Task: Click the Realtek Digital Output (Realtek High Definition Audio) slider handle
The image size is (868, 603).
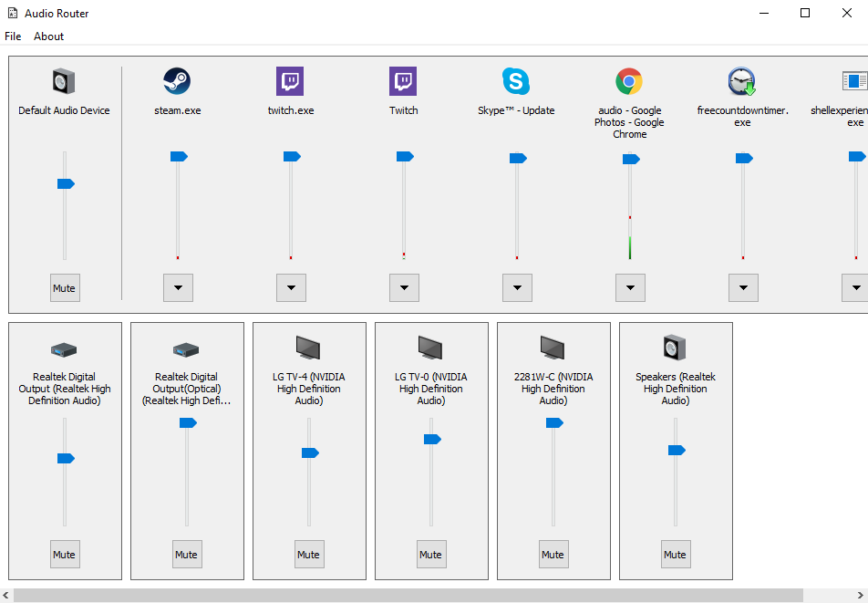Action: 66,459
